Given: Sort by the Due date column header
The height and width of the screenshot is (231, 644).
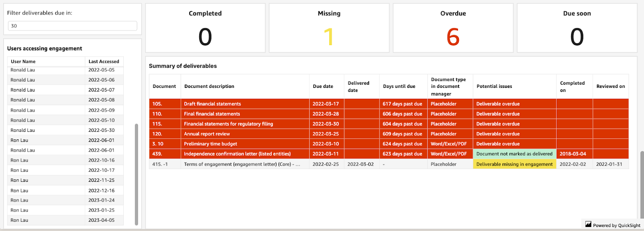Looking at the screenshot, I should (323, 86).
